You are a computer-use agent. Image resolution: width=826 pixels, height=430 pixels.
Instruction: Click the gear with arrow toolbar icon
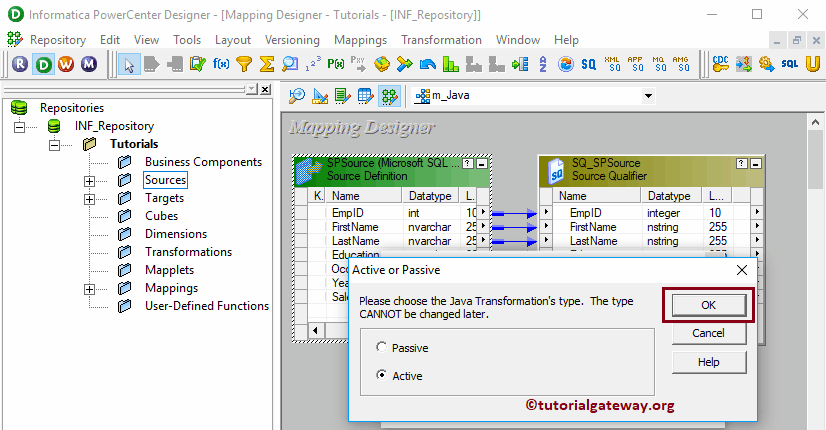pos(766,64)
